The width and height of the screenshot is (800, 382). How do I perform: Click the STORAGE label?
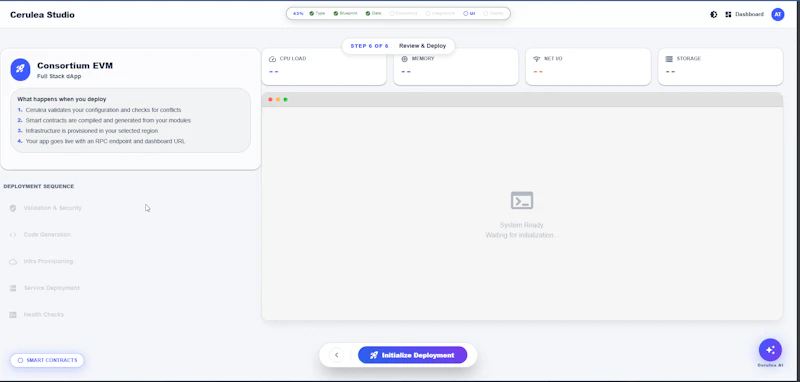pyautogui.click(x=689, y=59)
